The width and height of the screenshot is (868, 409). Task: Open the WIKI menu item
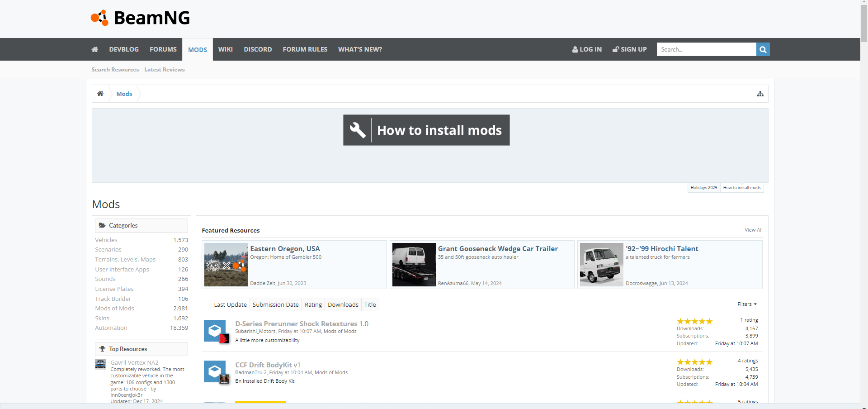coord(225,49)
